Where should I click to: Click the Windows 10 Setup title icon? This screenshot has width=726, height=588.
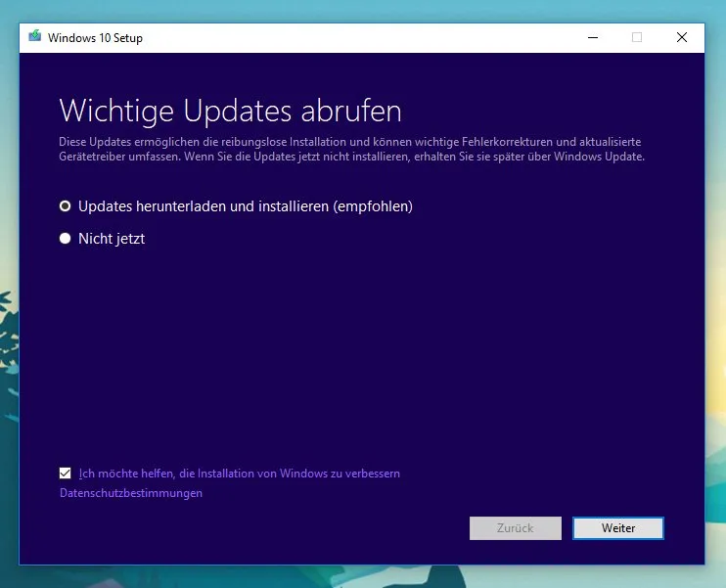coord(35,36)
